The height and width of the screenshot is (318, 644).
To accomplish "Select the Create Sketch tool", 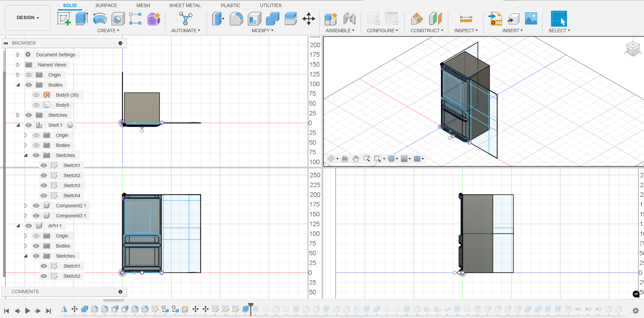I will tap(64, 19).
